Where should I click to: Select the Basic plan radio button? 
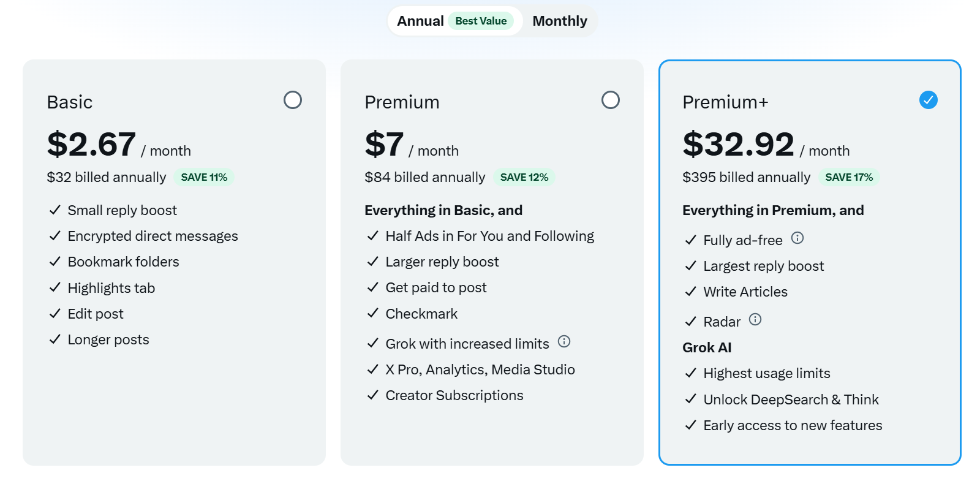(x=293, y=99)
